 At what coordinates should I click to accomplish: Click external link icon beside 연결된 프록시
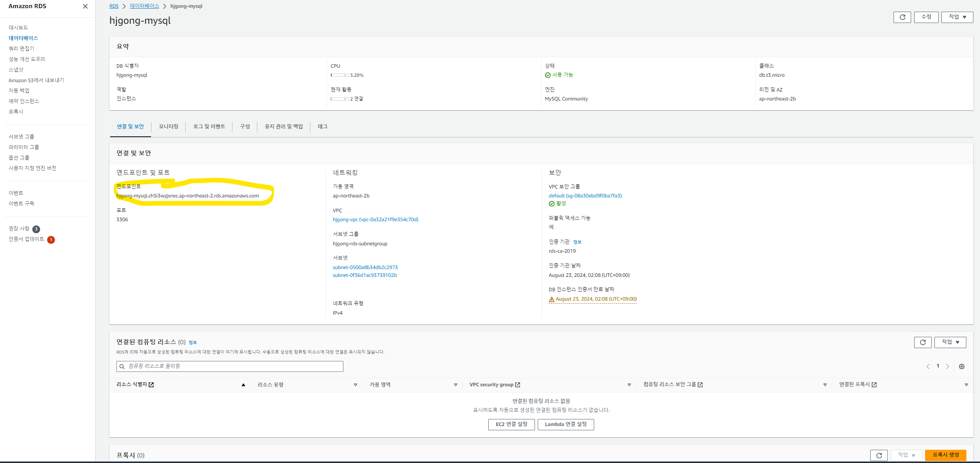pyautogui.click(x=874, y=385)
